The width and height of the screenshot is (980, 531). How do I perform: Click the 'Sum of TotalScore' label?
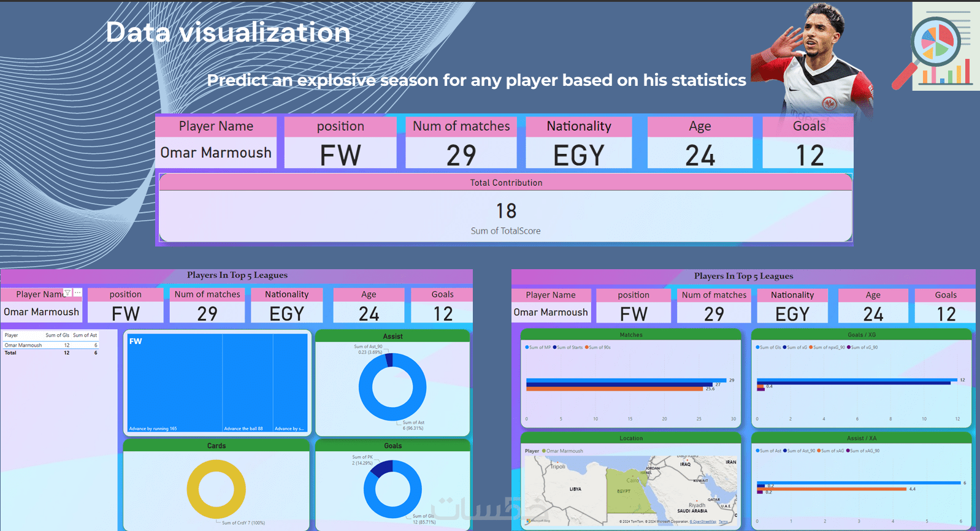[x=506, y=231]
